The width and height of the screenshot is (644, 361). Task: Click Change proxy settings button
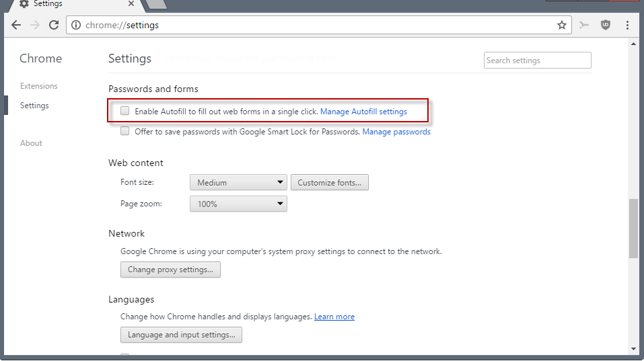pyautogui.click(x=170, y=270)
